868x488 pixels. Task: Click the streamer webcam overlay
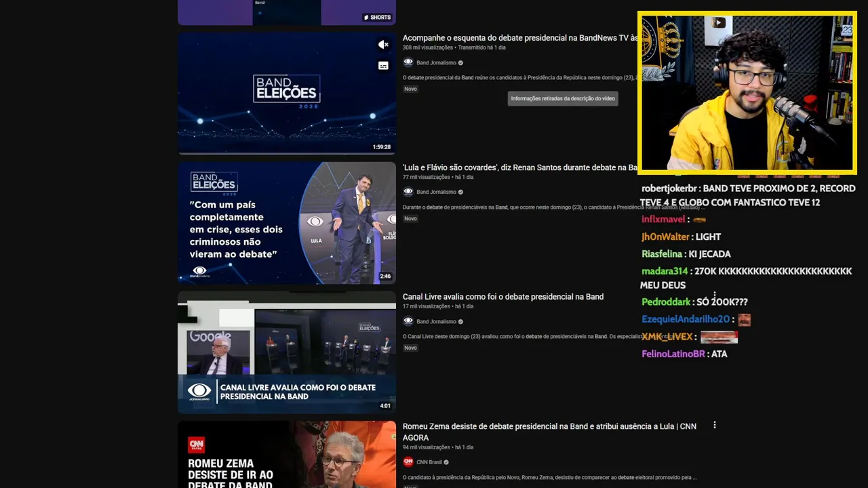(747, 93)
